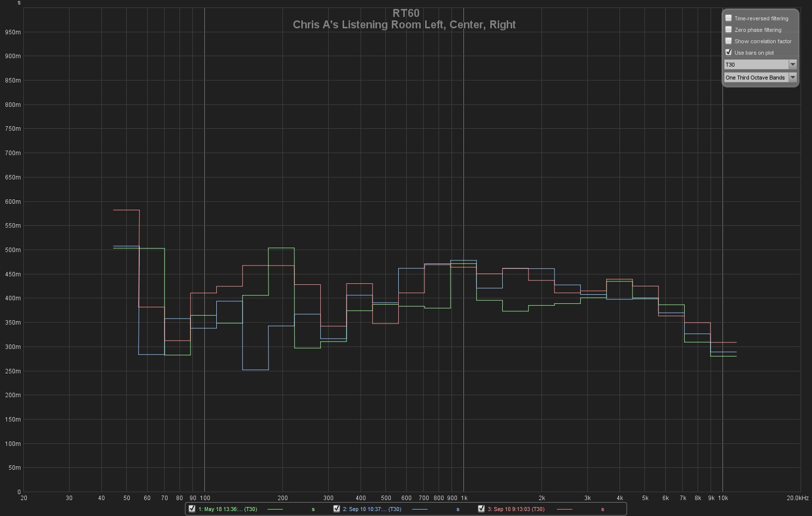The width and height of the screenshot is (812, 516).
Task: Click the 2k label on the frequency axis
Action: [x=542, y=498]
